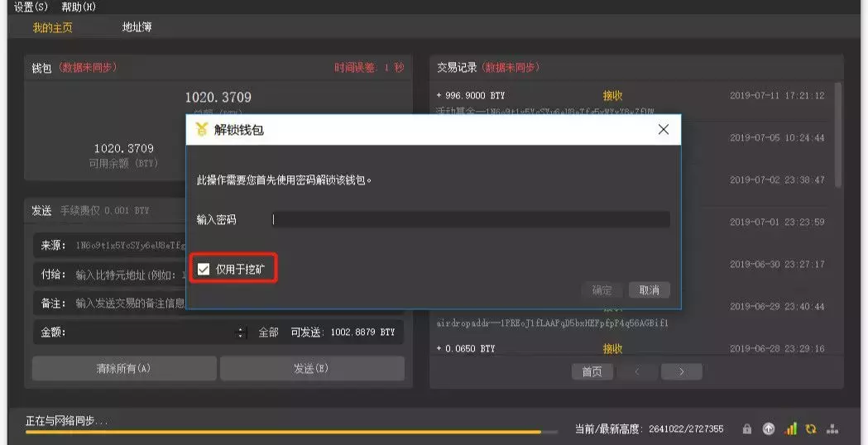Click the '可发送: 1002.8879 BTY' text
Screen dimensions: 868x445
pyautogui.click(x=343, y=332)
